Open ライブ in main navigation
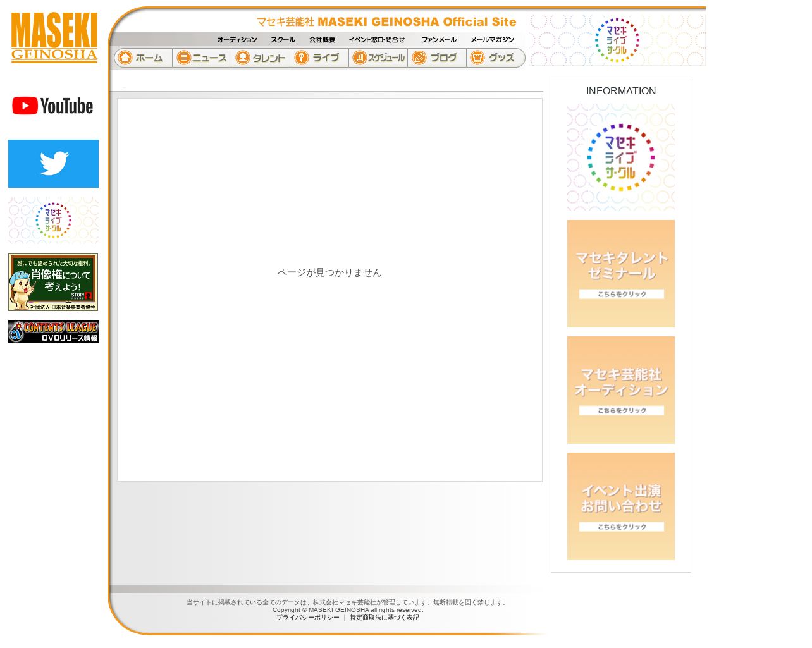This screenshot has width=812, height=648. click(x=319, y=58)
